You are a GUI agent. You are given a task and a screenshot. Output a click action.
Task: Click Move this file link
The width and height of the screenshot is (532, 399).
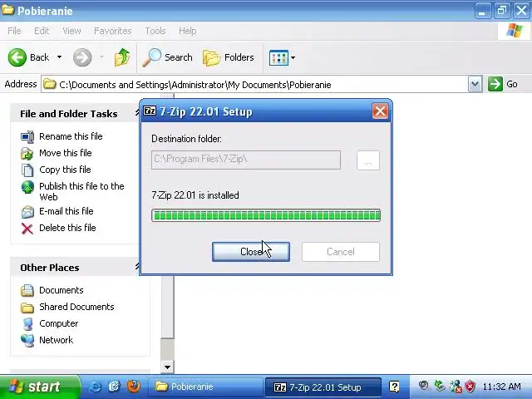click(66, 153)
